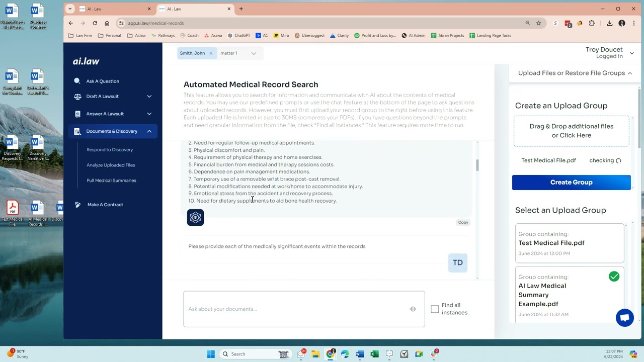Click the Drag & Drop upload area
This screenshot has width=644, height=362.
[x=571, y=131]
